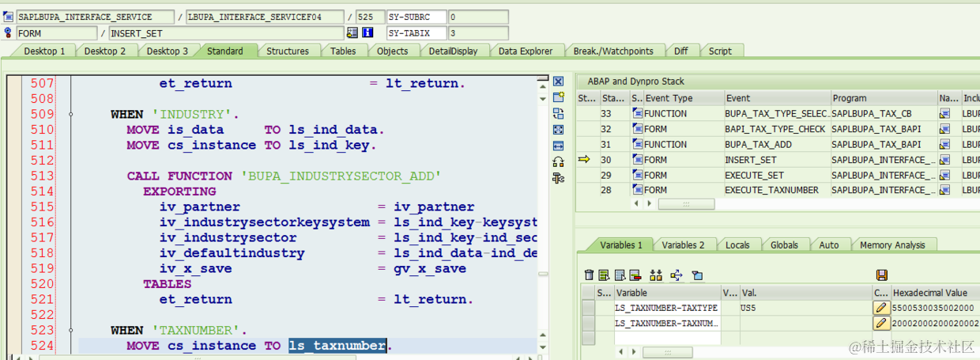Viewport: 980px width, 360px height.
Task: Switch to the Locals tab
Action: pyautogui.click(x=737, y=244)
